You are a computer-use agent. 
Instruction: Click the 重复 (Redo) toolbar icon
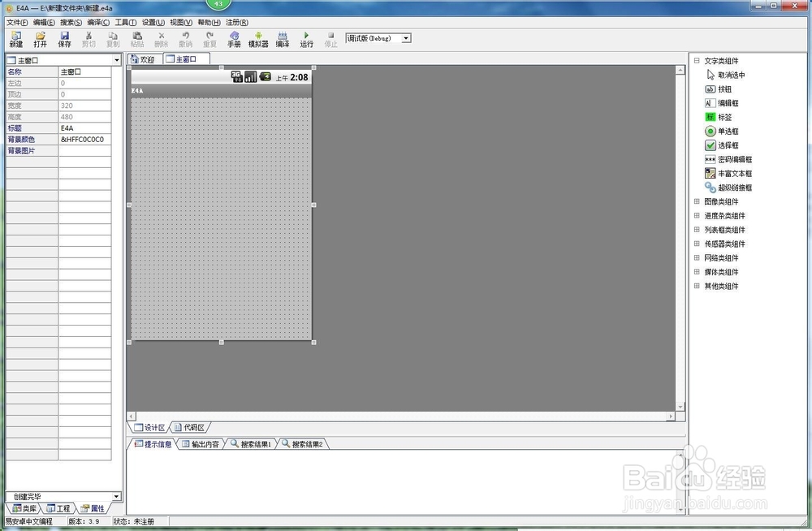(x=209, y=39)
